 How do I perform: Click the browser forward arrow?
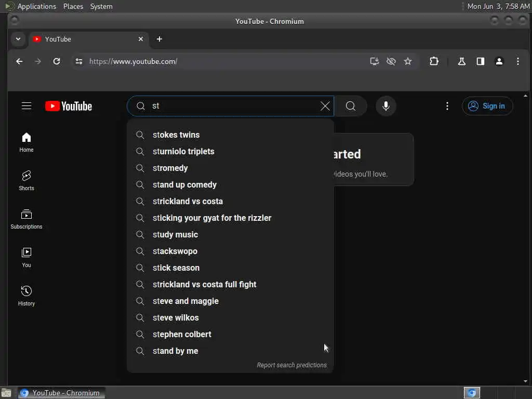[38, 61]
